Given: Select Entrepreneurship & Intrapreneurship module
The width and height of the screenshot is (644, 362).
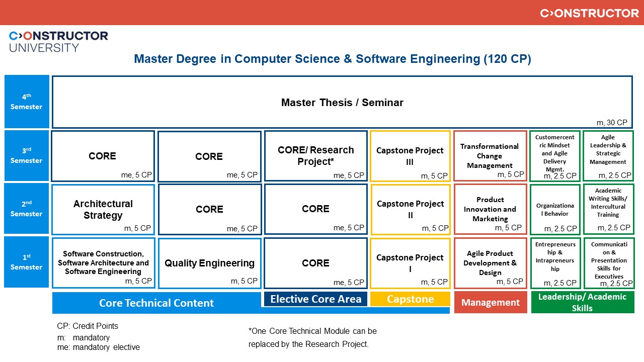Looking at the screenshot, I should click(x=555, y=263).
